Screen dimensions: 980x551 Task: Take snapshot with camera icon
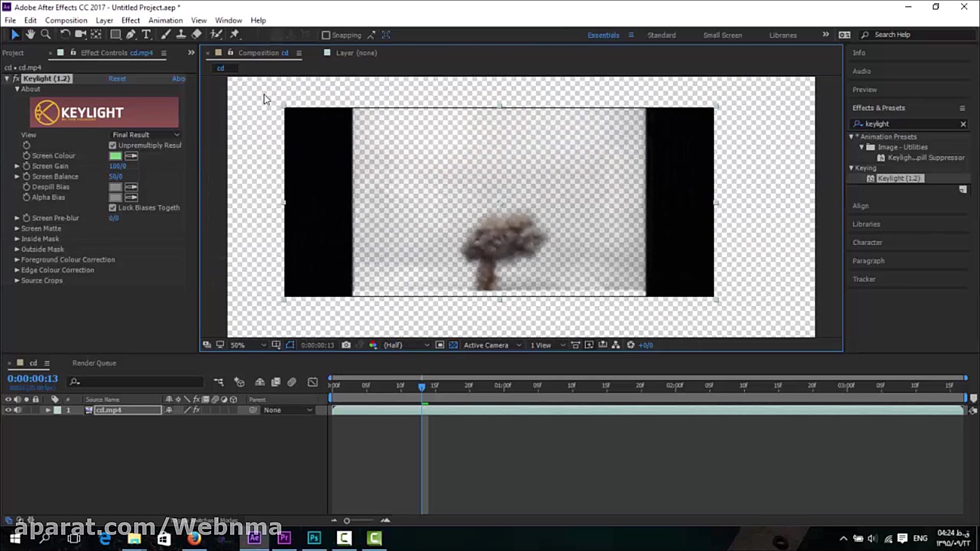(x=346, y=345)
